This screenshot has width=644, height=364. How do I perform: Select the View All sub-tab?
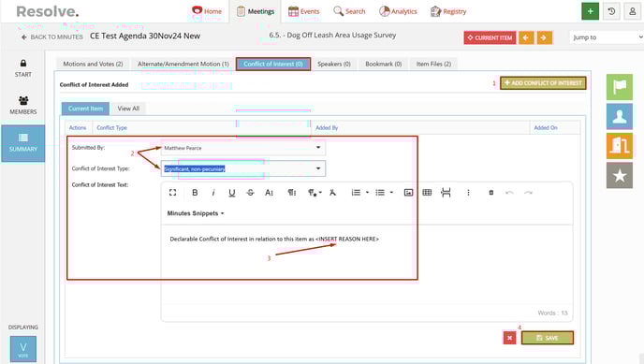coord(128,109)
